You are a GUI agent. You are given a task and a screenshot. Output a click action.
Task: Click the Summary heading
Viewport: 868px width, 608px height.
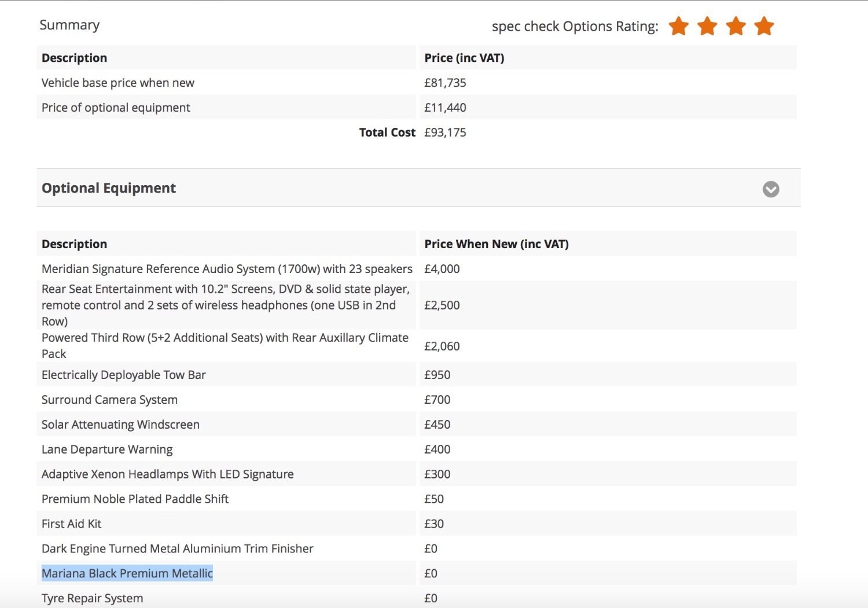(69, 25)
